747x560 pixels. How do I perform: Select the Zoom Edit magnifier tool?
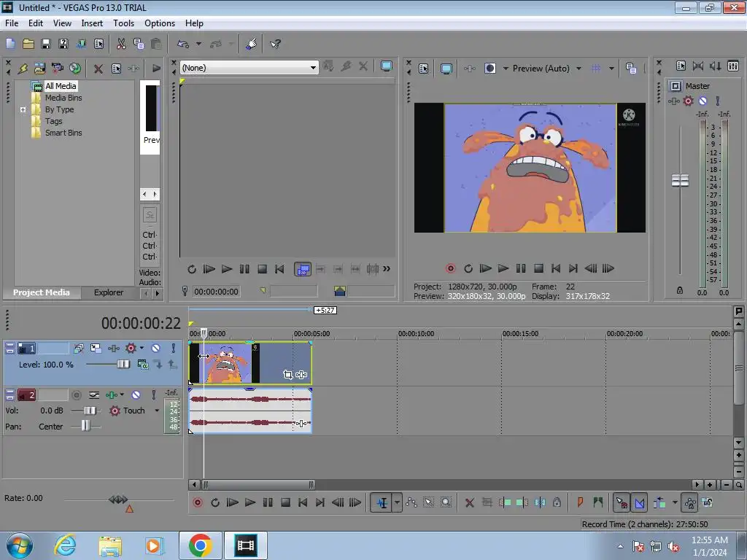446,502
